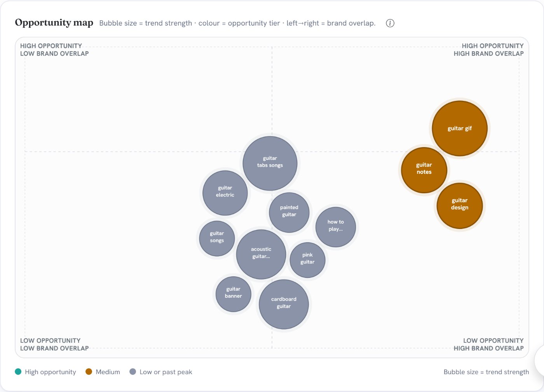The width and height of the screenshot is (544, 392).
Task: Click the 'guitar electric' bubble
Action: click(225, 193)
